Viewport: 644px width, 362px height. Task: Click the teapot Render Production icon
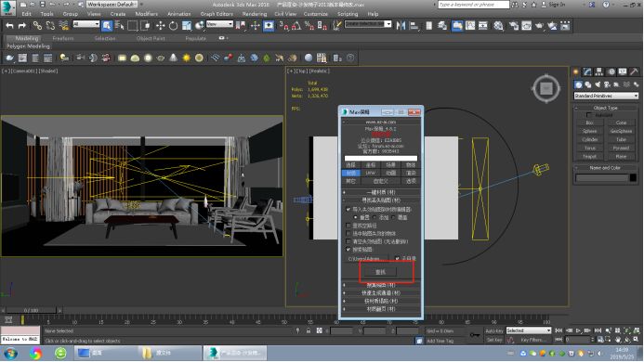coord(539,25)
